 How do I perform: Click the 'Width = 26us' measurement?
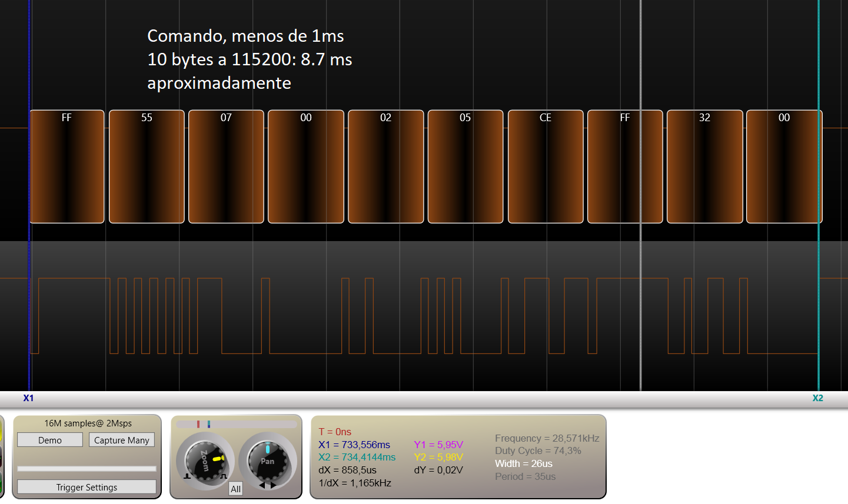pyautogui.click(x=524, y=463)
